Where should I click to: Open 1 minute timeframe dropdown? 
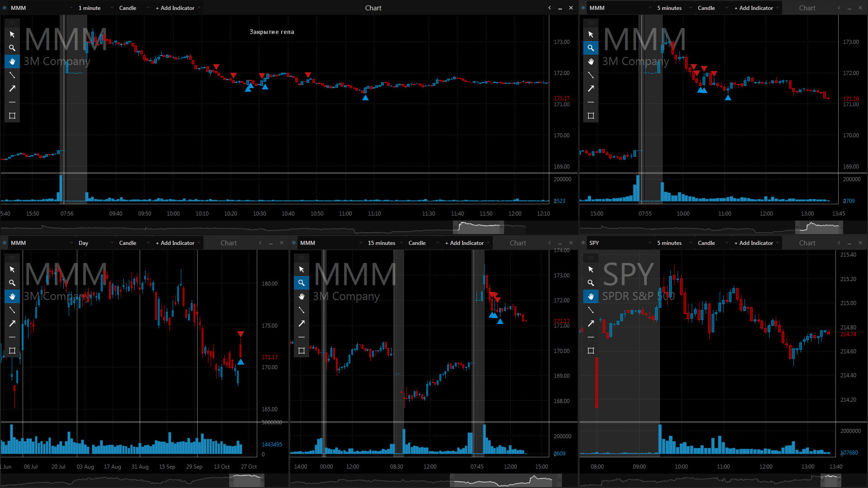point(95,8)
